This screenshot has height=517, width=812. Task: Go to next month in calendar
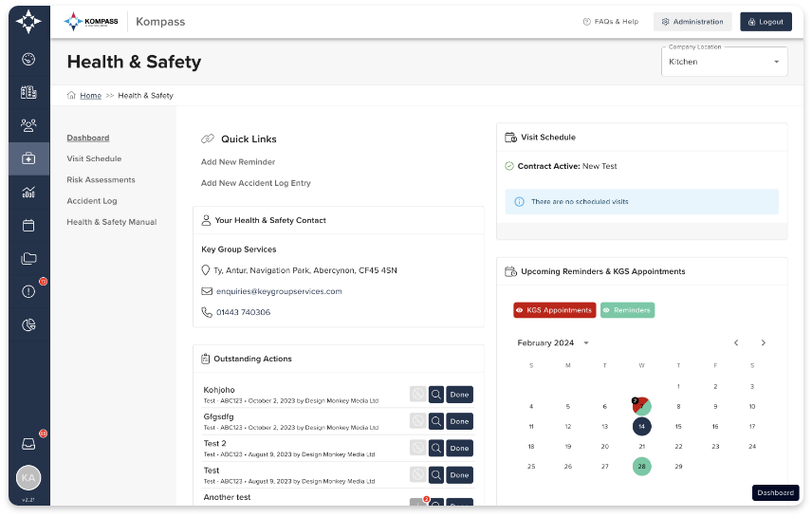pyautogui.click(x=764, y=342)
